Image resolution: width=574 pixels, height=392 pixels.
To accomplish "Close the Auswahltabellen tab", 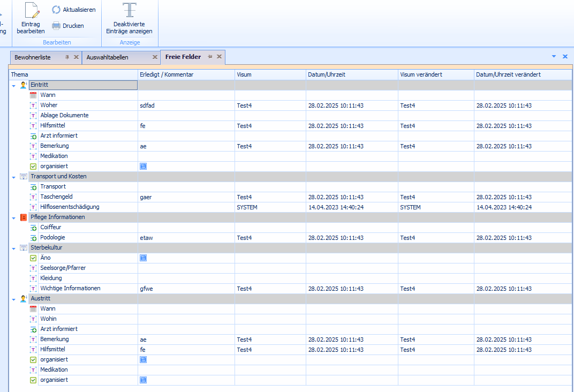I will coord(155,57).
